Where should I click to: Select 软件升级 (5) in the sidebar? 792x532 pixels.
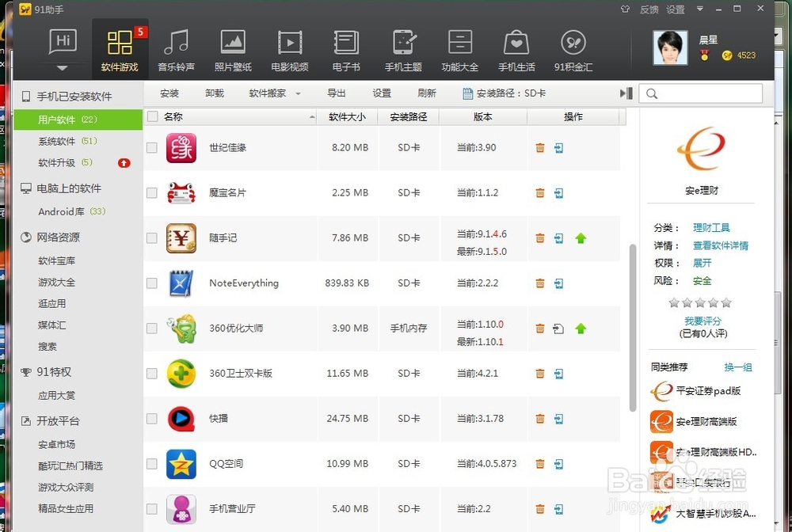point(66,162)
